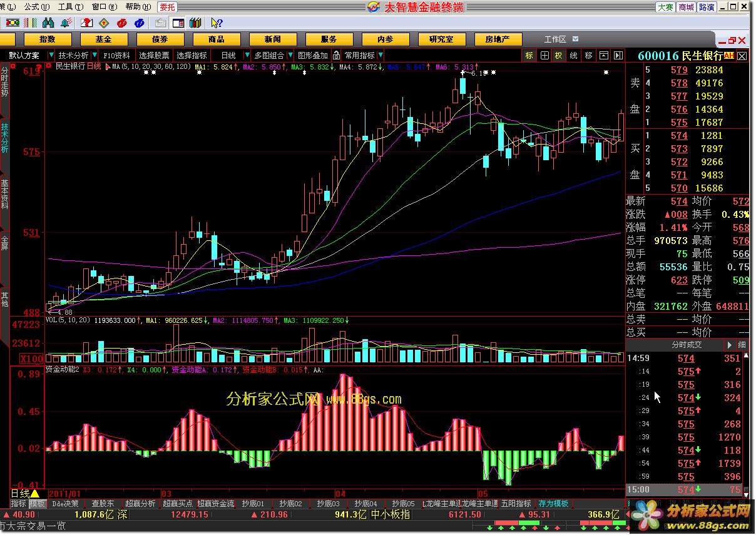Close the 民生银行 quote panel X box
This screenshot has width=756, height=535.
pyautogui.click(x=742, y=56)
